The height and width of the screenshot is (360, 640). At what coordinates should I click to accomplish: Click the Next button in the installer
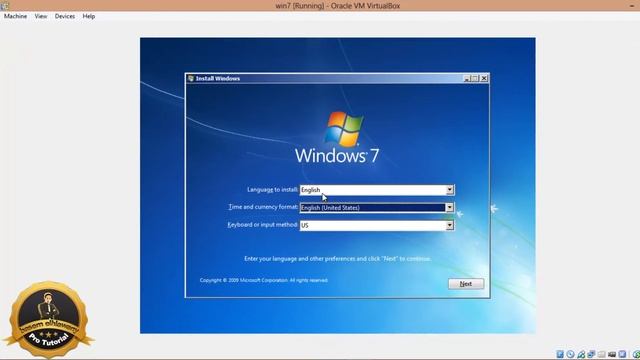pos(466,284)
